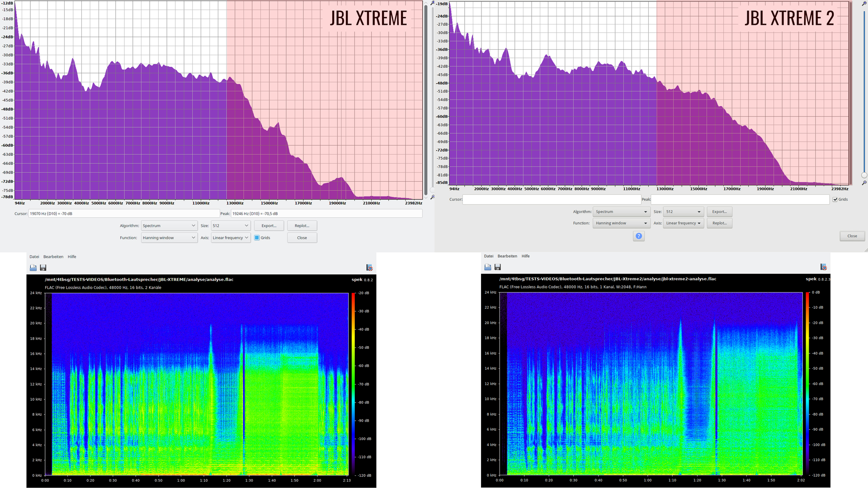Click vertical zoom slider beside left plot
Viewport: 868px width, 488px height.
click(432, 99)
